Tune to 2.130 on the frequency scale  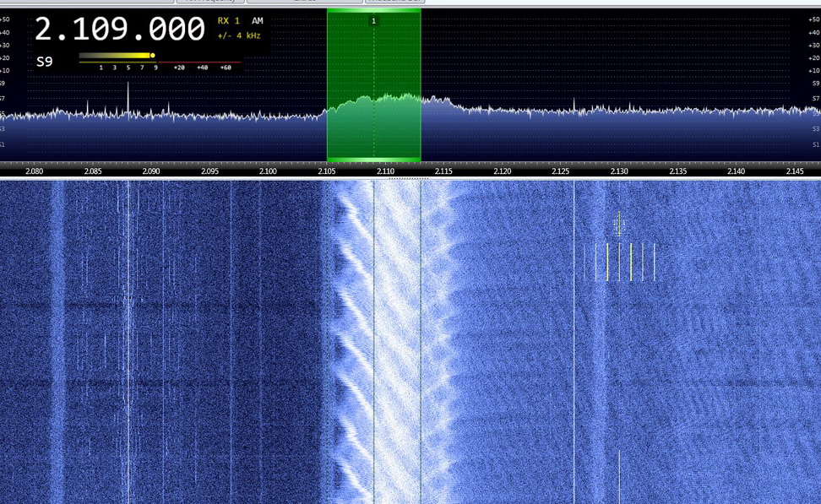[x=619, y=171]
